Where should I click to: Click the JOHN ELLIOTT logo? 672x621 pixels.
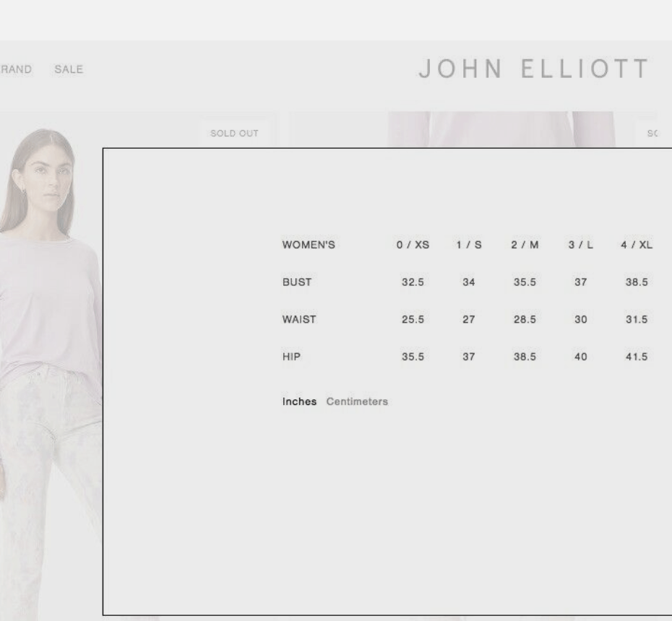click(x=534, y=69)
